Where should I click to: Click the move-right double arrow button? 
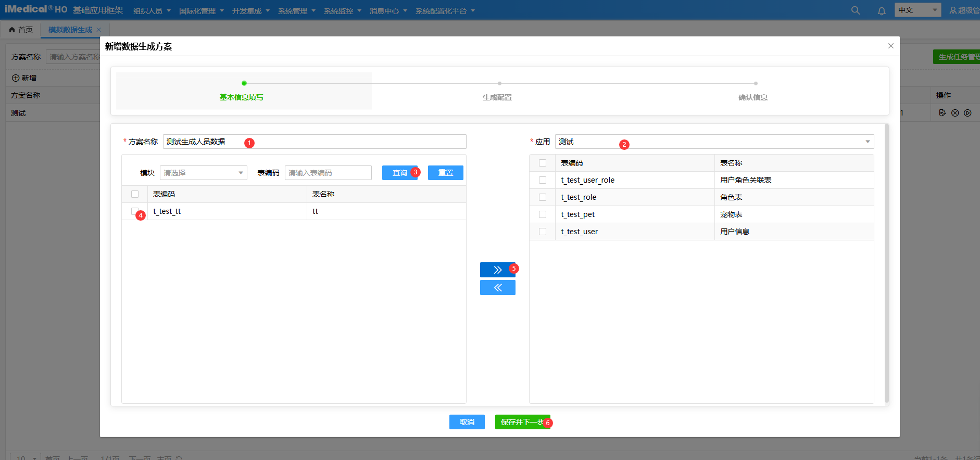(x=497, y=270)
